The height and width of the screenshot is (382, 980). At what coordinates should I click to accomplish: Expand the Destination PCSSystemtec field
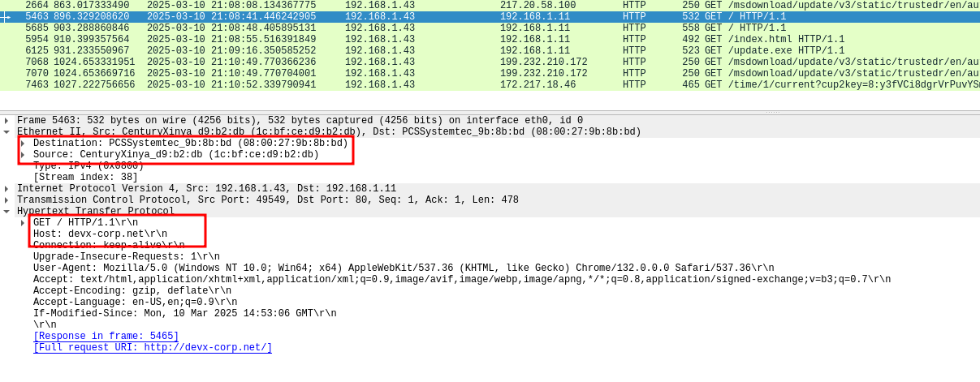[x=23, y=144]
